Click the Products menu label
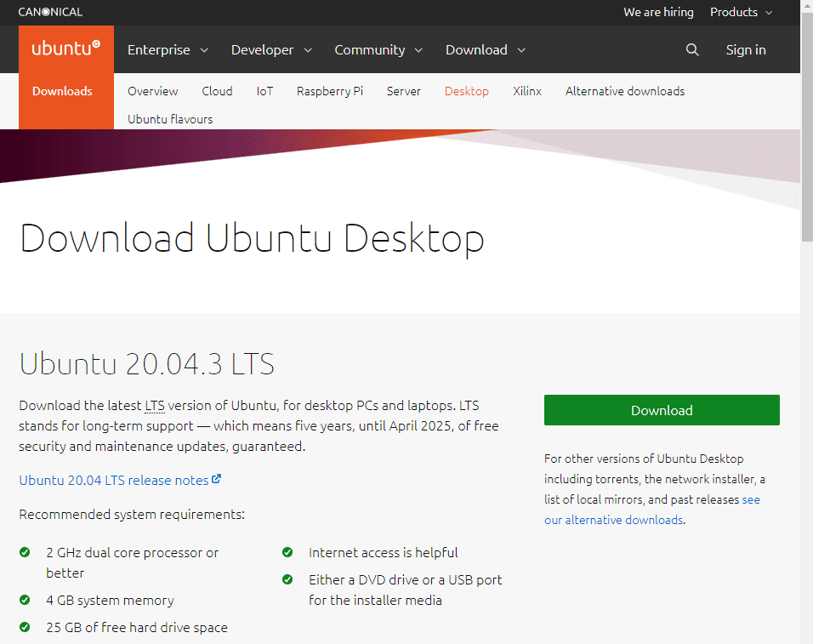Image resolution: width=813 pixels, height=644 pixels. point(734,13)
